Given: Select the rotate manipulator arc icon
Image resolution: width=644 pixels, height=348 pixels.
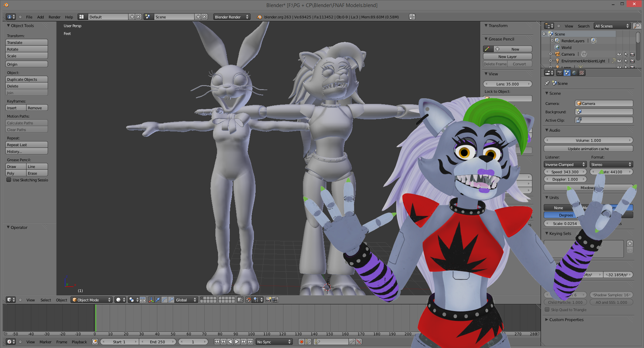Looking at the screenshot, I should 164,300.
